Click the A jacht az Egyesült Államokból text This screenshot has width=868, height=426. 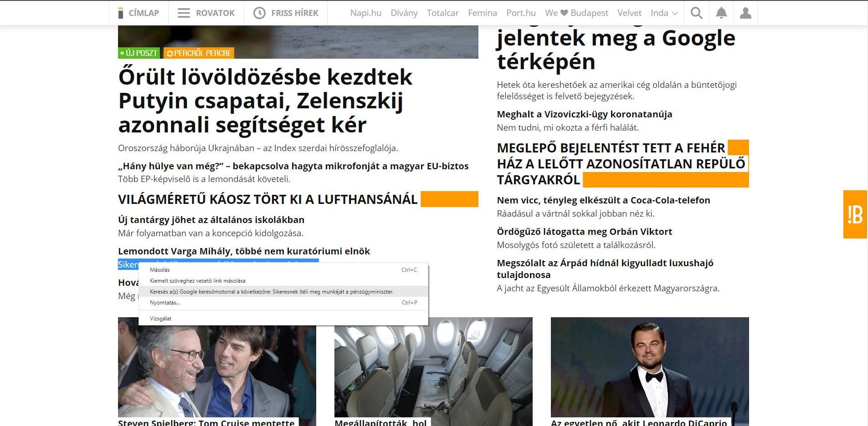tap(608, 288)
